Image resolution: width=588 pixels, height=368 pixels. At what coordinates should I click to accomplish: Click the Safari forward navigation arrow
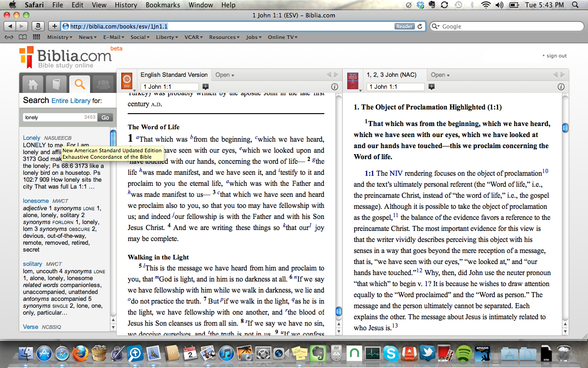[x=22, y=26]
